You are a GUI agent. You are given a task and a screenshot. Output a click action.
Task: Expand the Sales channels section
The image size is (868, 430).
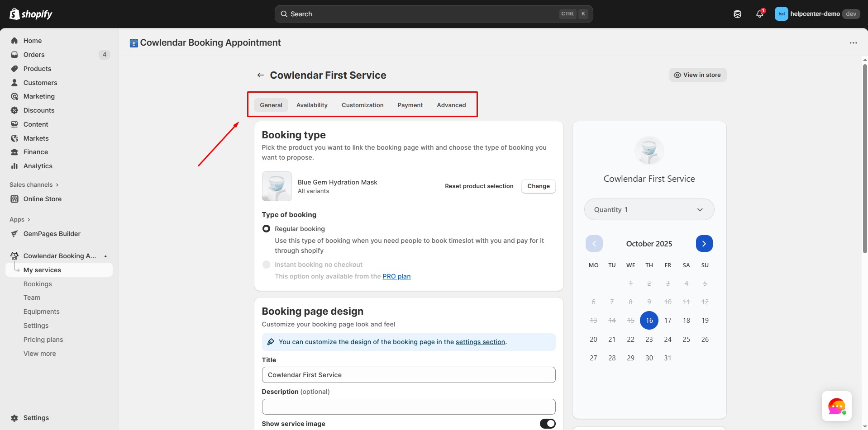pos(34,184)
